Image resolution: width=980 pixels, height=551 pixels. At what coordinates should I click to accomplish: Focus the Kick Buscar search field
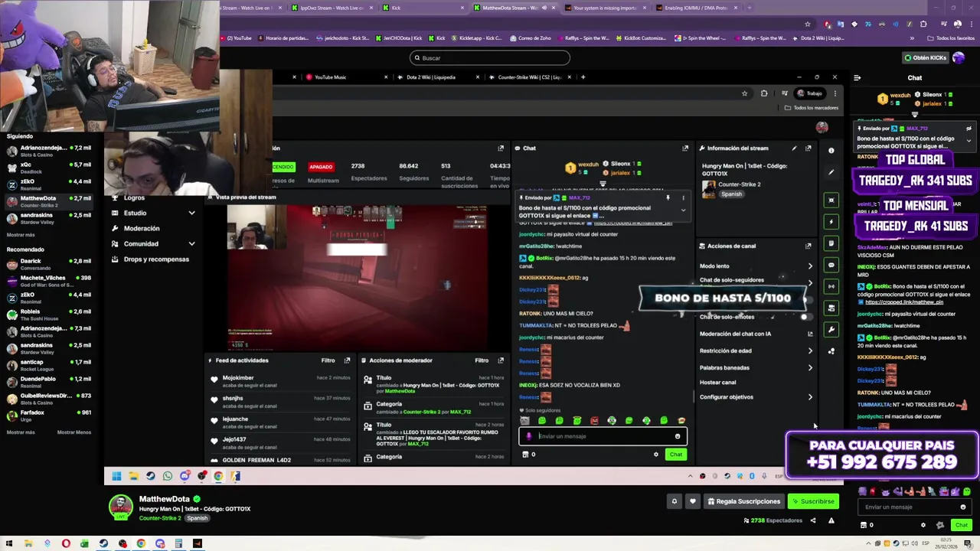(489, 57)
